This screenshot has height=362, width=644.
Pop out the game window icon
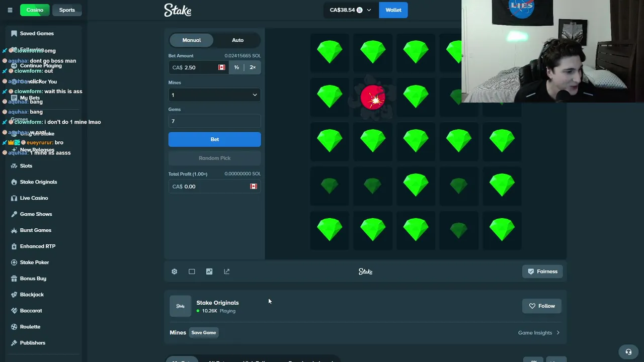tap(227, 271)
